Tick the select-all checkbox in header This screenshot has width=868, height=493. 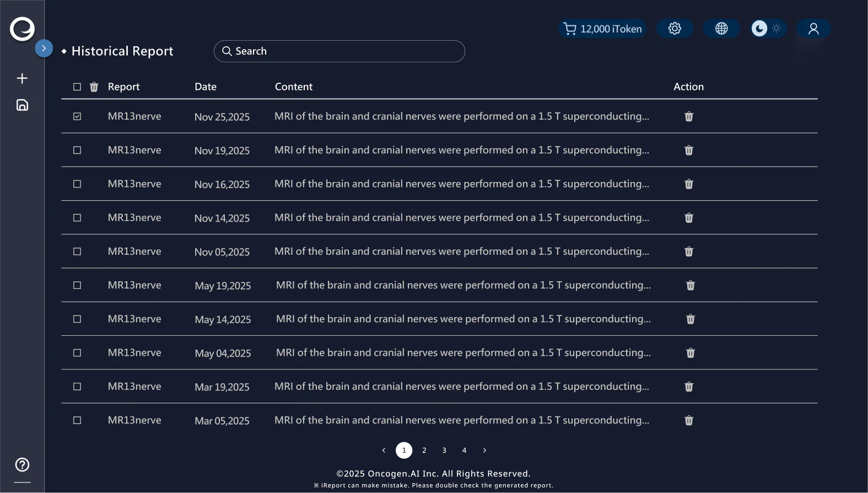tap(77, 87)
